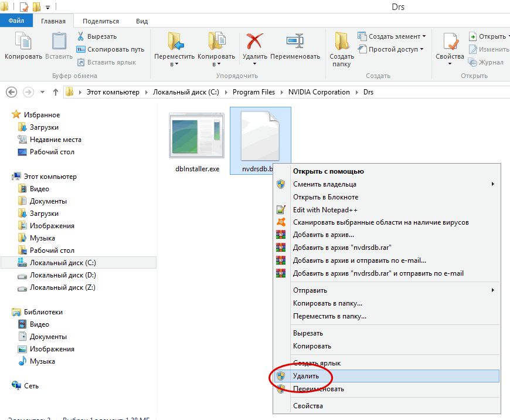Click the Back navigation arrow
This screenshot has width=510, height=420.
pyautogui.click(x=11, y=92)
